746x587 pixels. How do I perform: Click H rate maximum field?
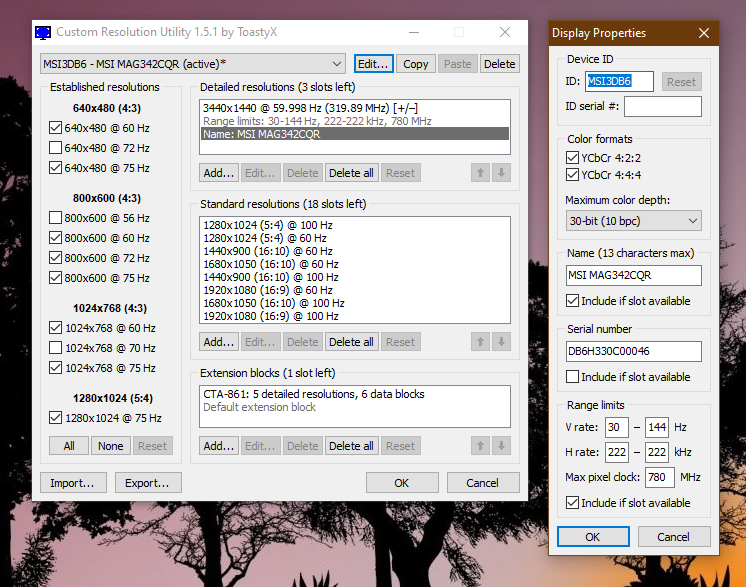(657, 452)
